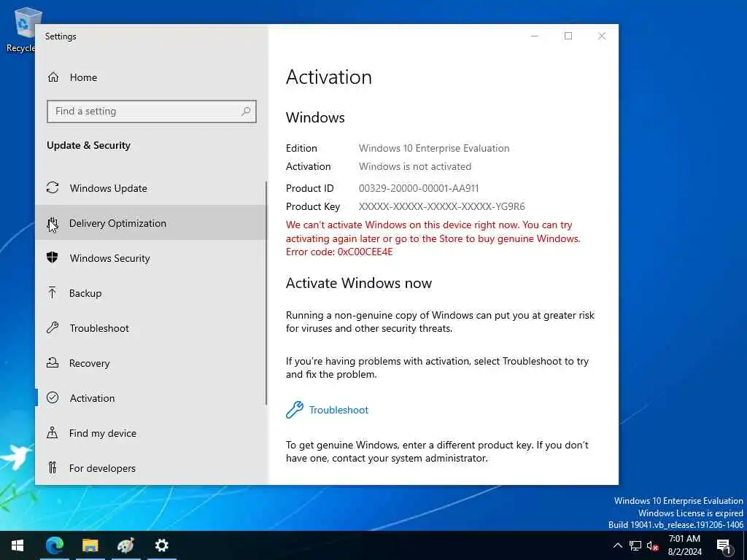
Task: Click 'Windows 10 Enterprise Evaluation' edition value
Action: [434, 148]
